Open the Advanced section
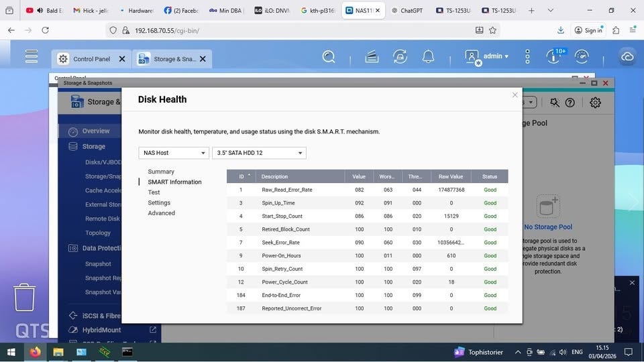The width and height of the screenshot is (644, 362). coord(162,213)
